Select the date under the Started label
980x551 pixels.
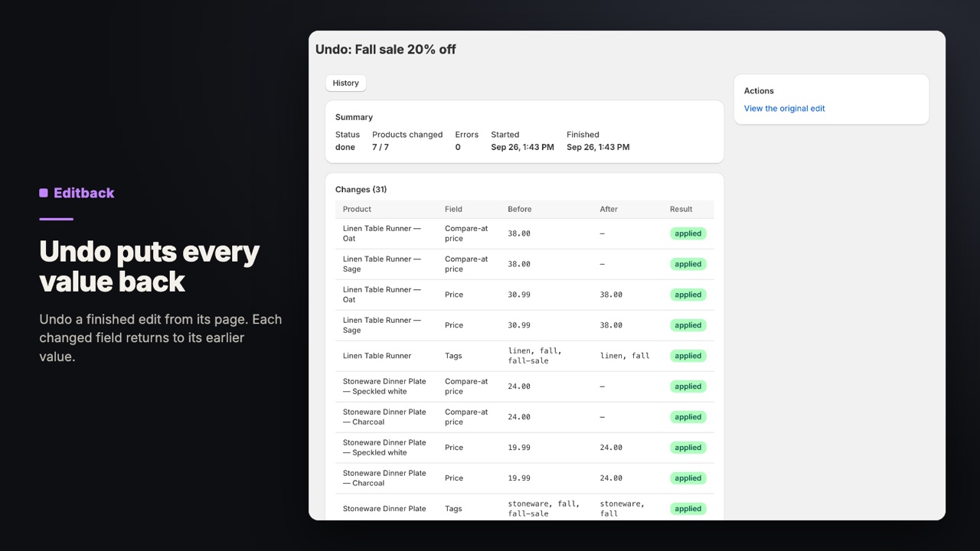[x=522, y=147]
